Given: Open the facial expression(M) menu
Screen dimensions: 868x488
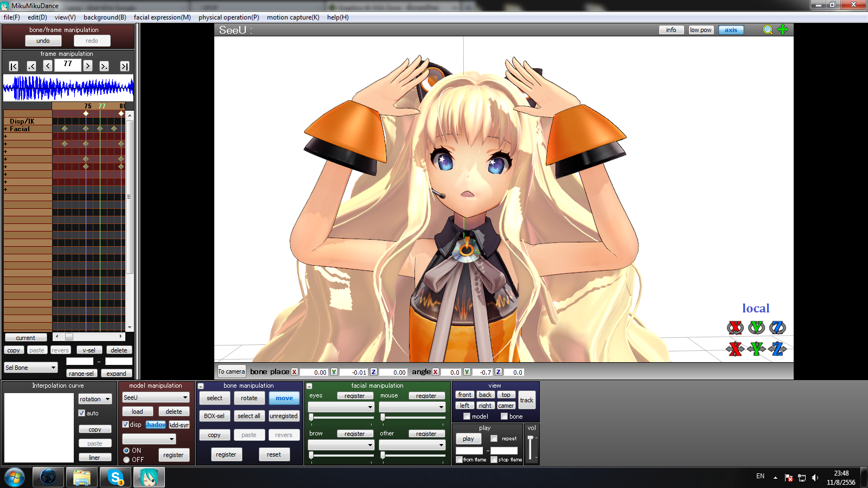Looking at the screenshot, I should (162, 17).
